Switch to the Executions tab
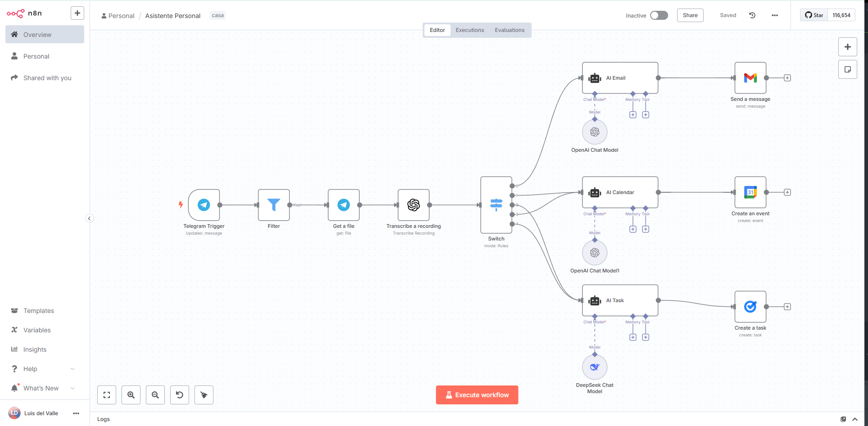The height and width of the screenshot is (426, 868). click(470, 30)
